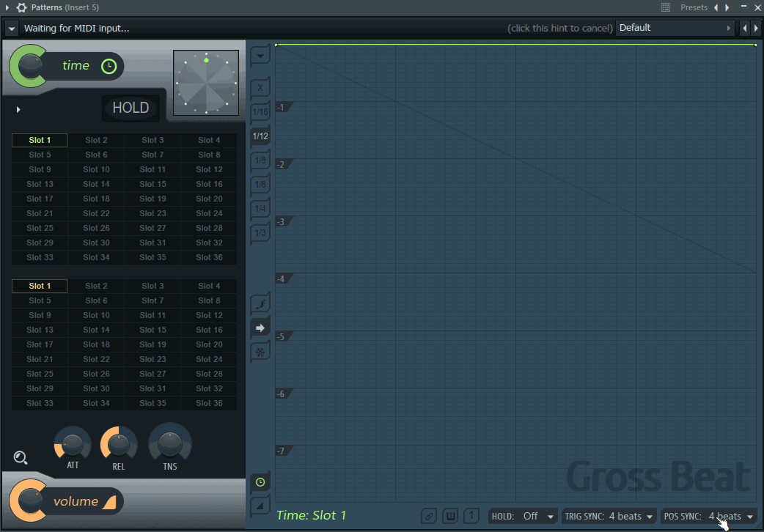Click the scratching clock display

[206, 83]
